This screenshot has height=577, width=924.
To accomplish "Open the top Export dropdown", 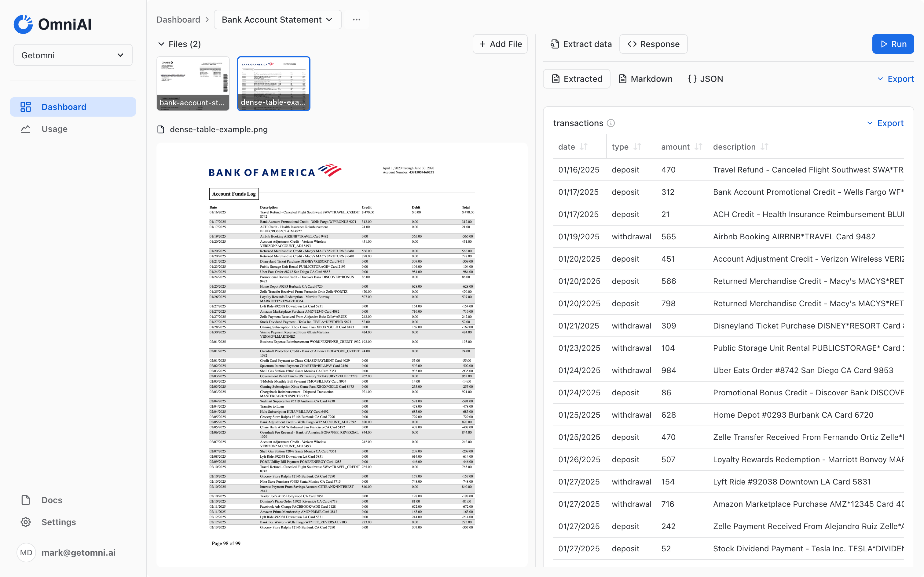I will point(895,79).
